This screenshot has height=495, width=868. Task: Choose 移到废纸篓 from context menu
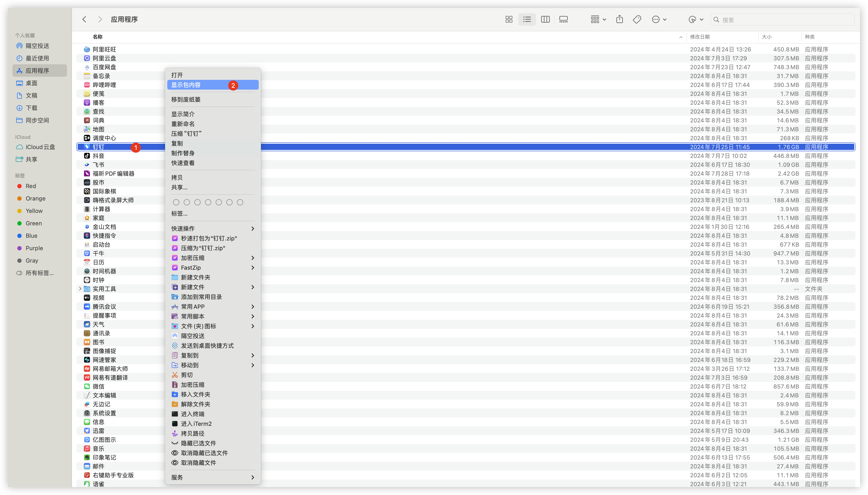[x=186, y=100]
